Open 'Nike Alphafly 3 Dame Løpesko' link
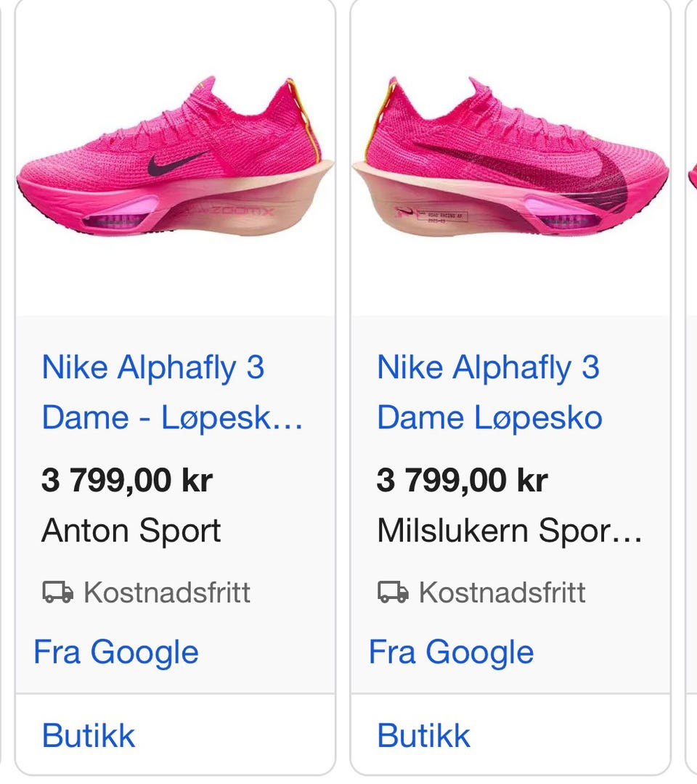The width and height of the screenshot is (697, 784). pos(489,393)
